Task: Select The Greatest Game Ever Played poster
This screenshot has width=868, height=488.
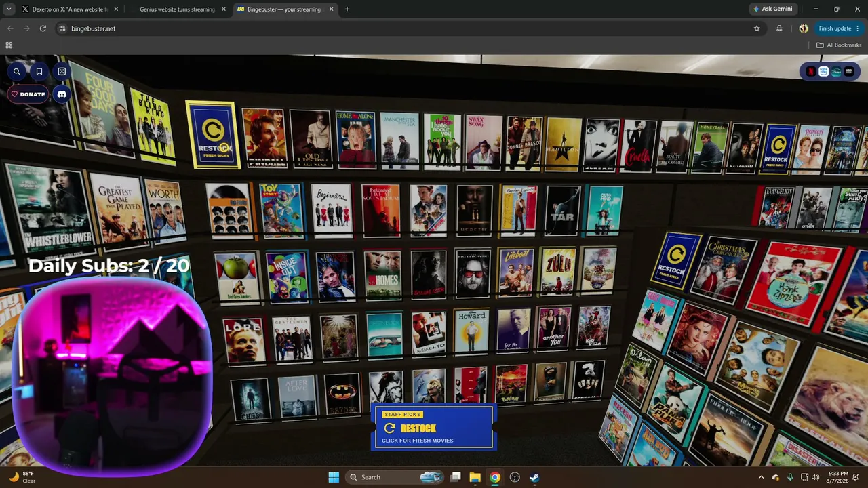Action: (x=120, y=210)
